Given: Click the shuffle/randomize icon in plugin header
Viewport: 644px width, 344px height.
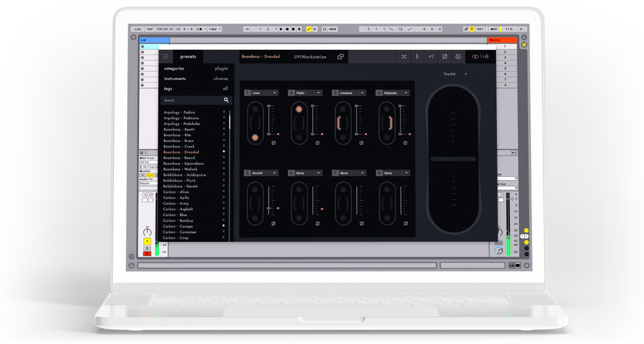Looking at the screenshot, I should (404, 57).
